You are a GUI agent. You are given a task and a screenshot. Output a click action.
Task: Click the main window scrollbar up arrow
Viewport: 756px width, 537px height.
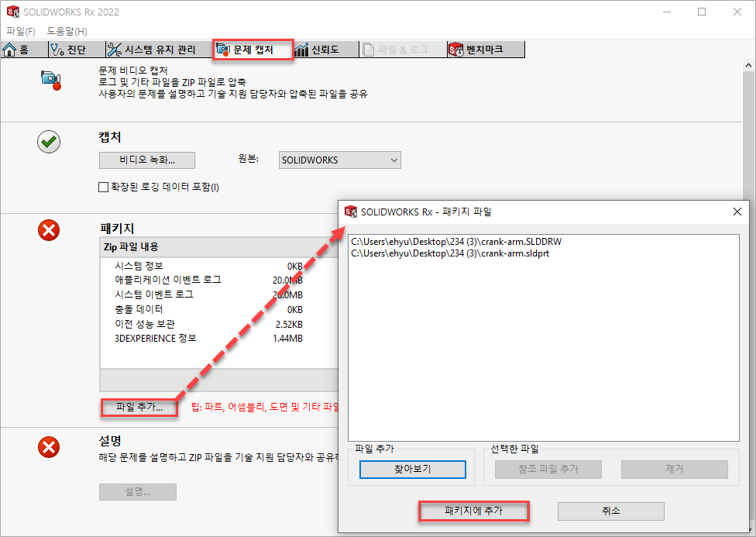pyautogui.click(x=749, y=64)
